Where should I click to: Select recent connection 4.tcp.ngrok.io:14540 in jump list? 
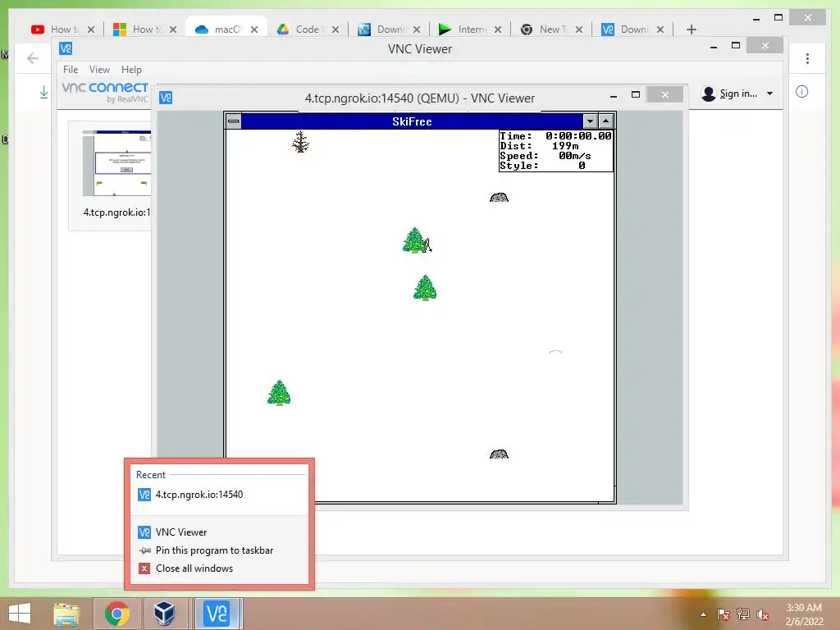point(220,495)
